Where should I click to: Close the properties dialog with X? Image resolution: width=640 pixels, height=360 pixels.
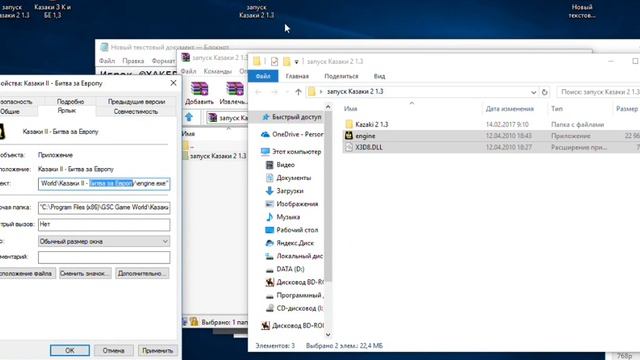click(173, 83)
